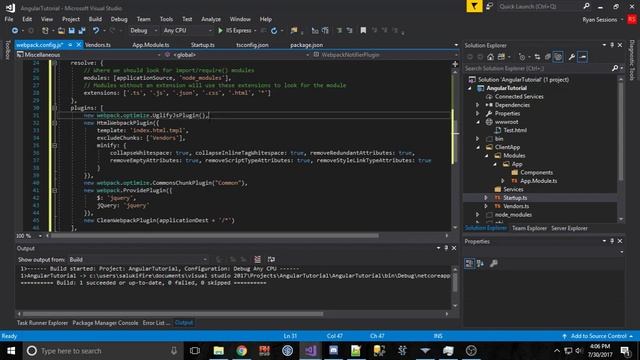The image size is (640, 360).
Task: Click Clear All icon in Output toolbar
Action: [258, 260]
